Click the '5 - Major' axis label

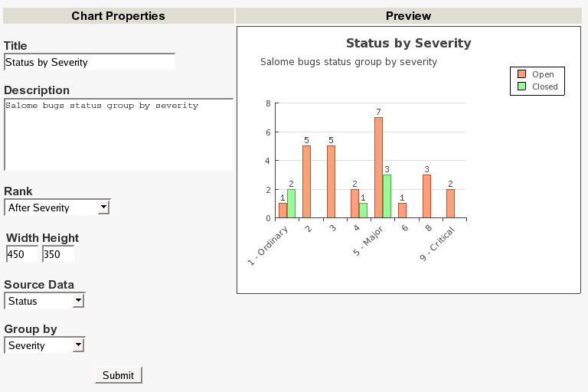click(367, 241)
